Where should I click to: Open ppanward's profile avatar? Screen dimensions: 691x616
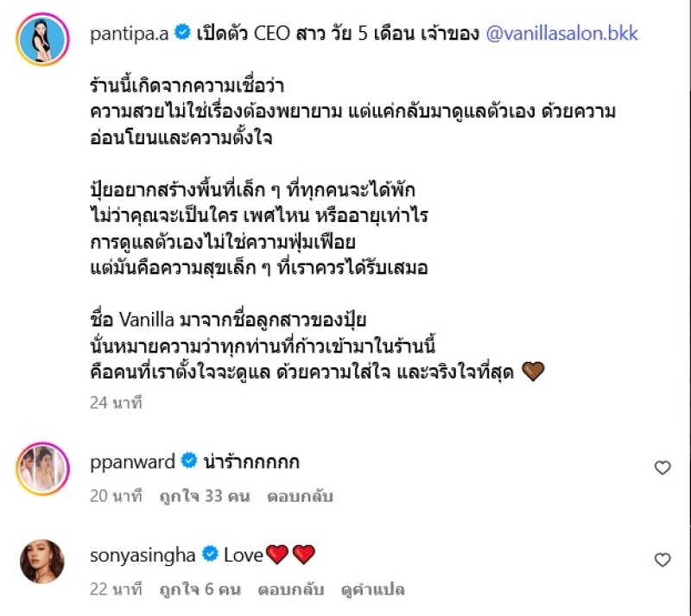(42, 469)
